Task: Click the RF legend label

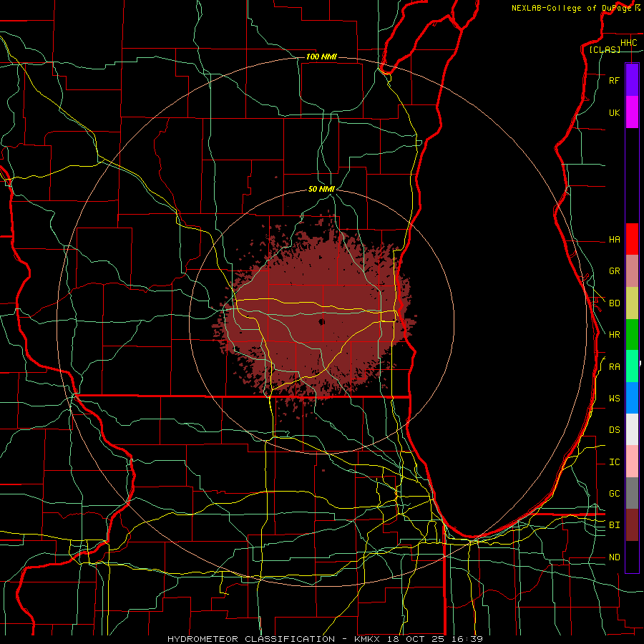Action: tap(615, 80)
